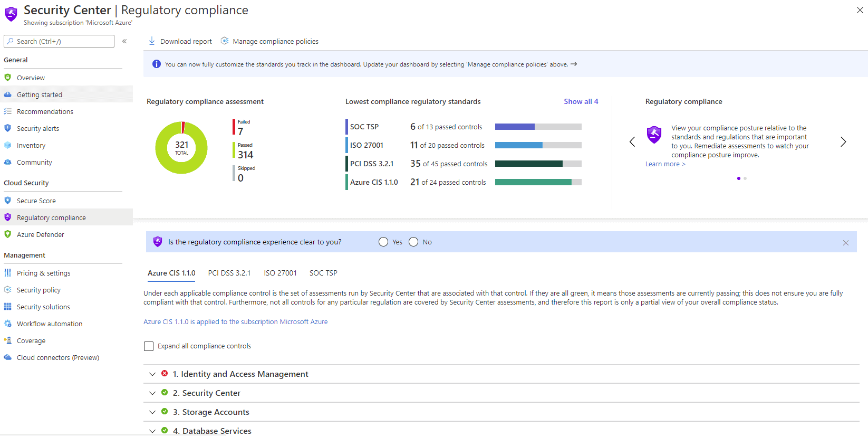Click the Passed 314 count

pyautogui.click(x=244, y=150)
